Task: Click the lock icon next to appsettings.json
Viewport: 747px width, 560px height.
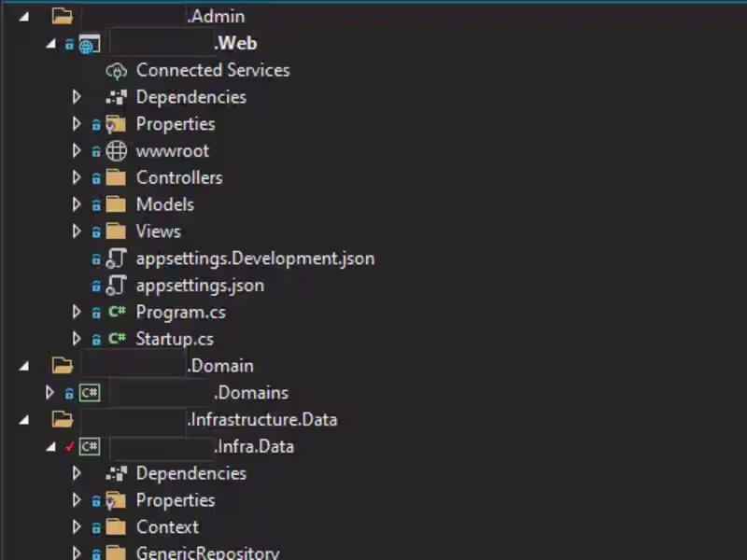Action: point(95,285)
